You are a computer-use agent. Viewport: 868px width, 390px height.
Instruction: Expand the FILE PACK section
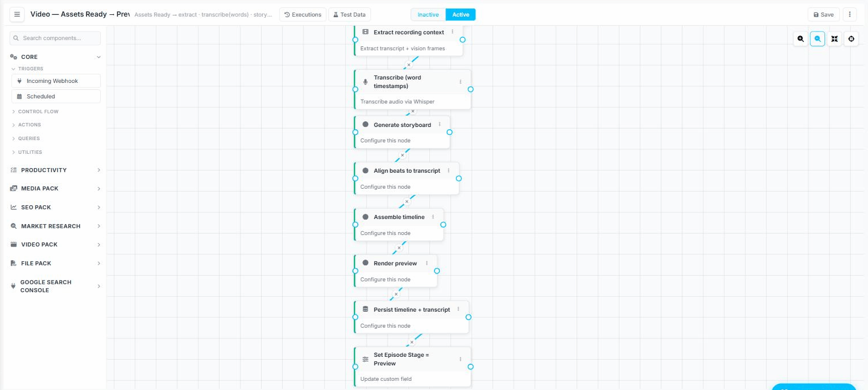[55, 264]
